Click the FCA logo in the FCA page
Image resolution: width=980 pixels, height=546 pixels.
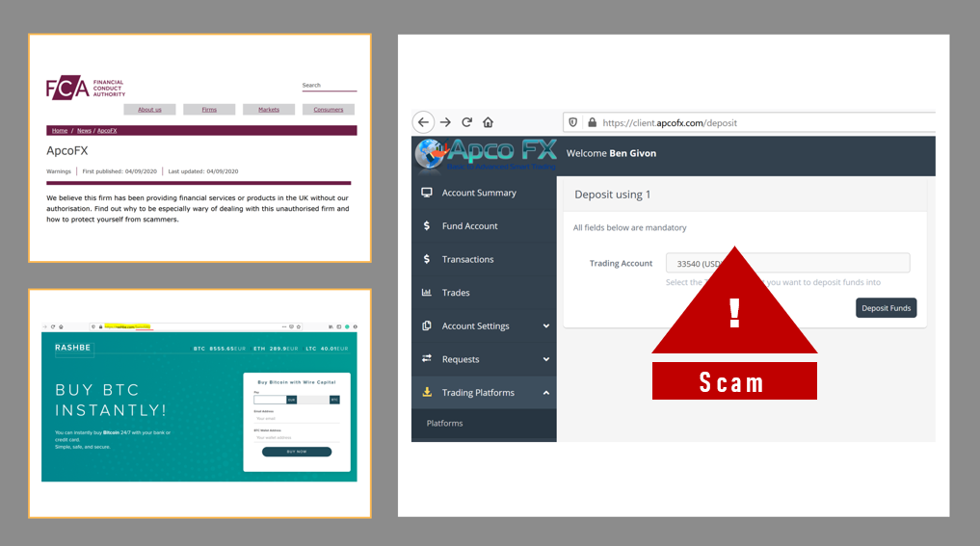point(86,88)
